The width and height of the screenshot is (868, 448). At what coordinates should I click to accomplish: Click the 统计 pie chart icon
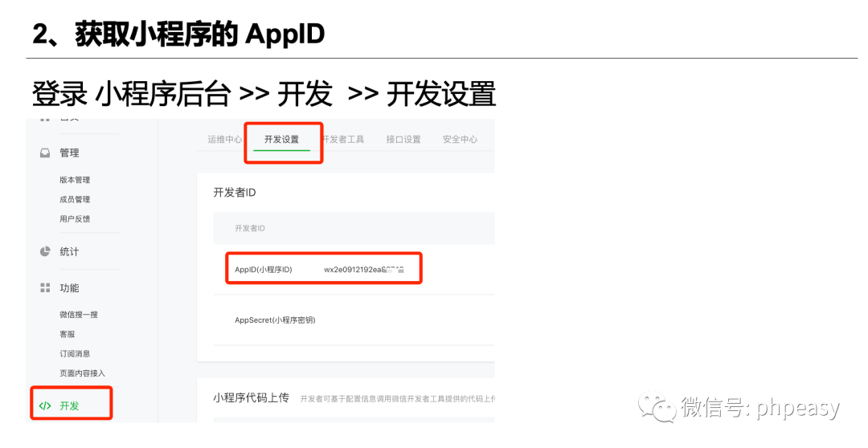point(45,251)
